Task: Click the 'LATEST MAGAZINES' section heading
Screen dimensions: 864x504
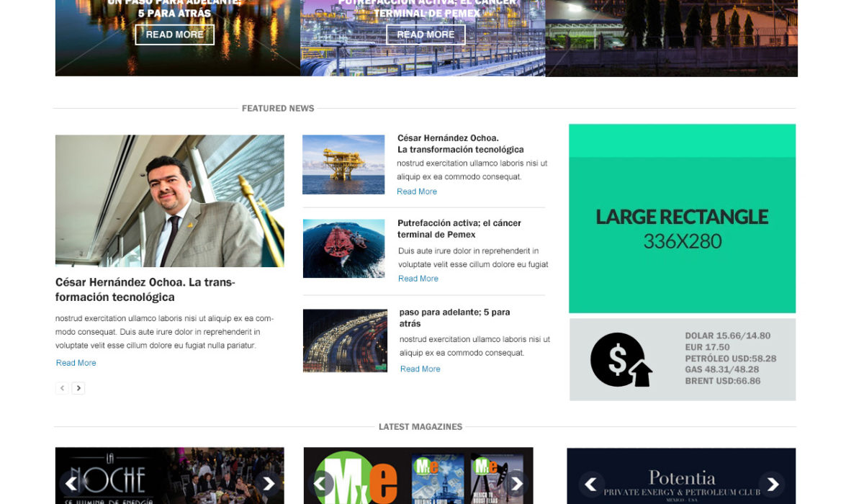Action: pyautogui.click(x=420, y=427)
